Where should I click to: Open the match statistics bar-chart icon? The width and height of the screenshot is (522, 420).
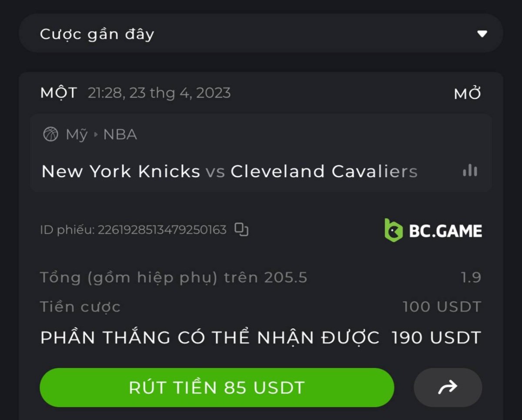pos(470,171)
